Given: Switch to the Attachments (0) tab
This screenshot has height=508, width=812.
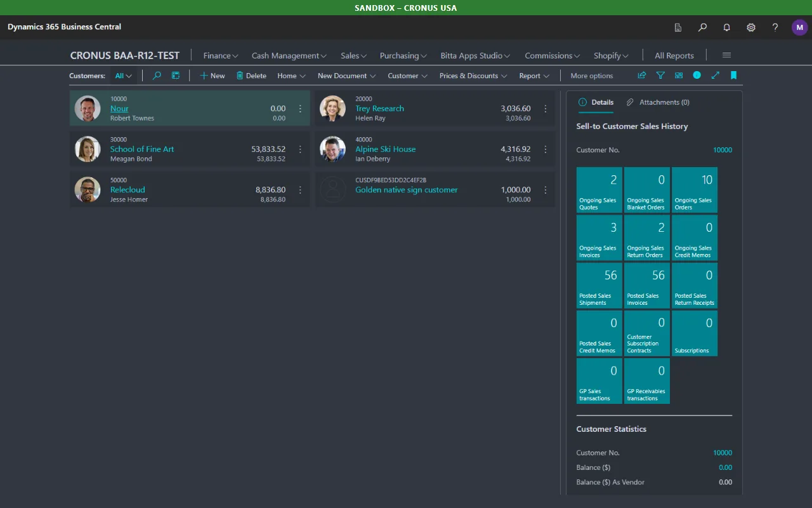Looking at the screenshot, I should click(658, 102).
